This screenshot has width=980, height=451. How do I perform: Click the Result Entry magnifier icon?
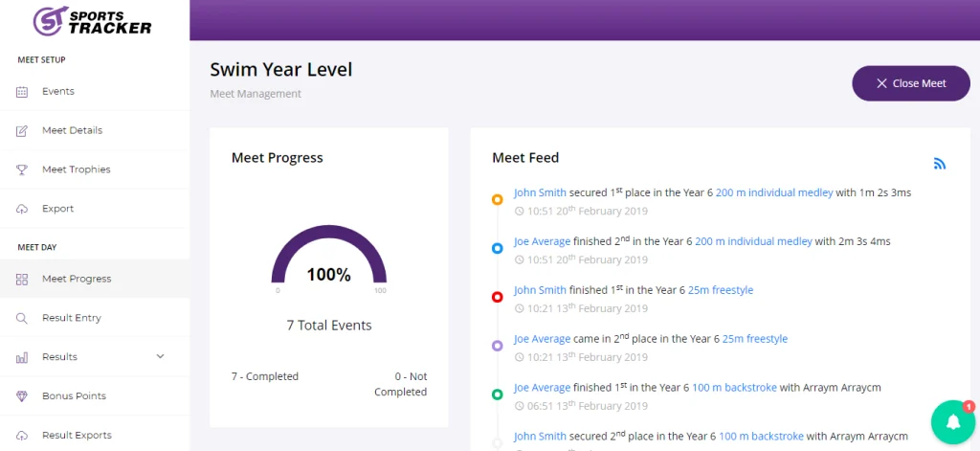[22, 319]
